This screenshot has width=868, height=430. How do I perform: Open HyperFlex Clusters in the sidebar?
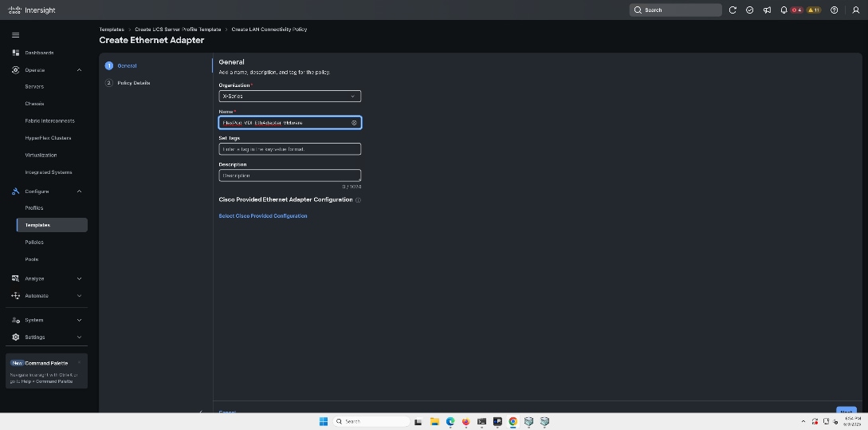coord(46,138)
